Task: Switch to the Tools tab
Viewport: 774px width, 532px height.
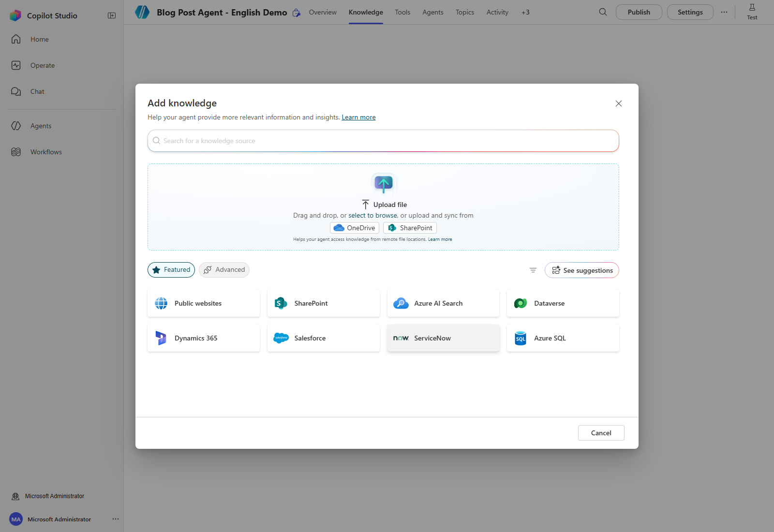Action: 402,12
